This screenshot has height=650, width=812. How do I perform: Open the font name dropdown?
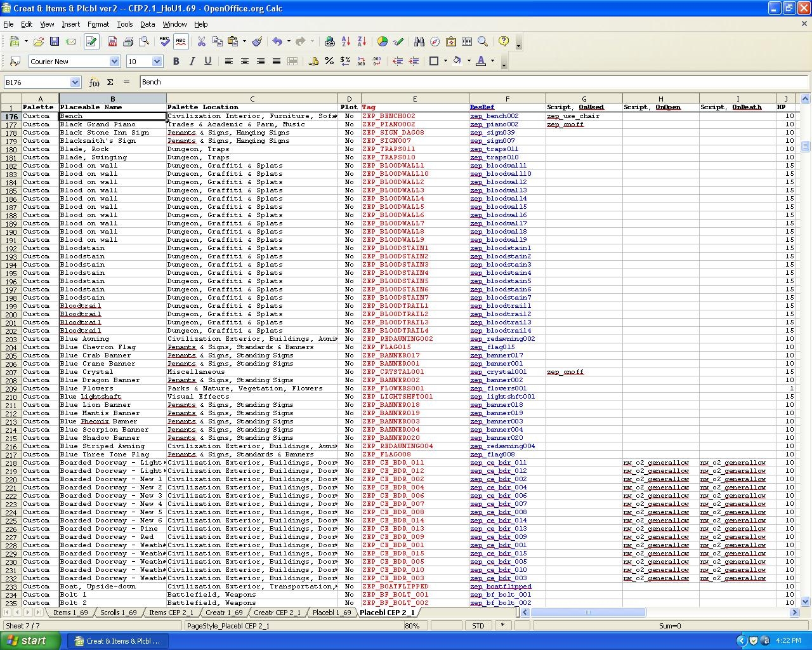coord(114,62)
